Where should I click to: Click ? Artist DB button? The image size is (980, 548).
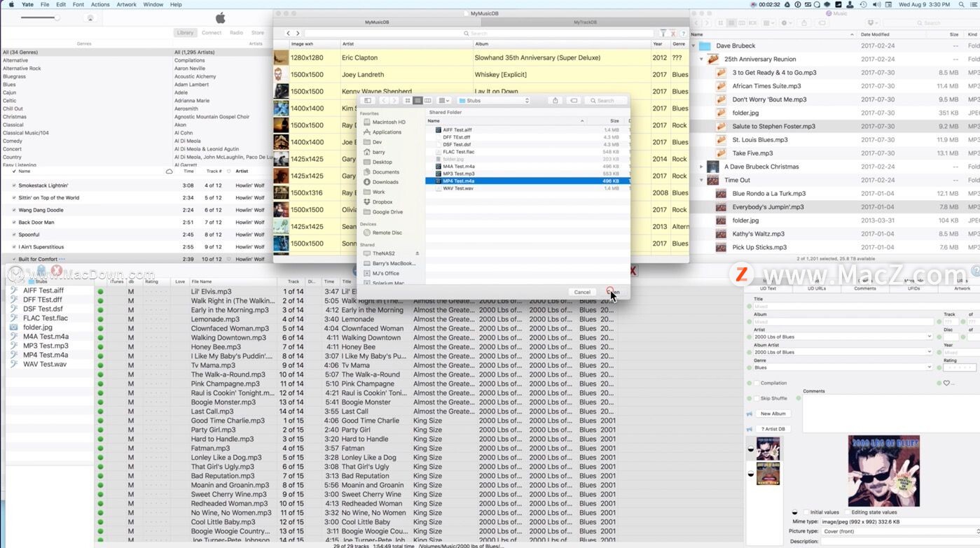(x=773, y=428)
